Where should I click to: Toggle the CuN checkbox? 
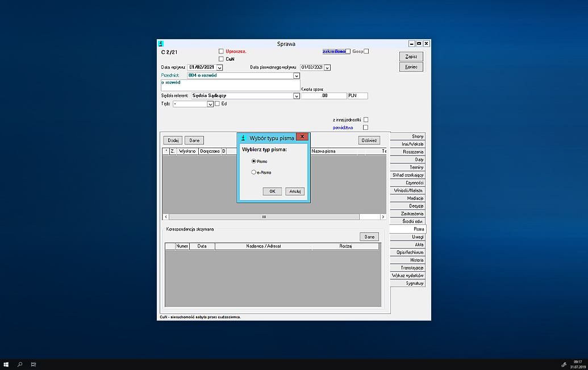pos(221,59)
